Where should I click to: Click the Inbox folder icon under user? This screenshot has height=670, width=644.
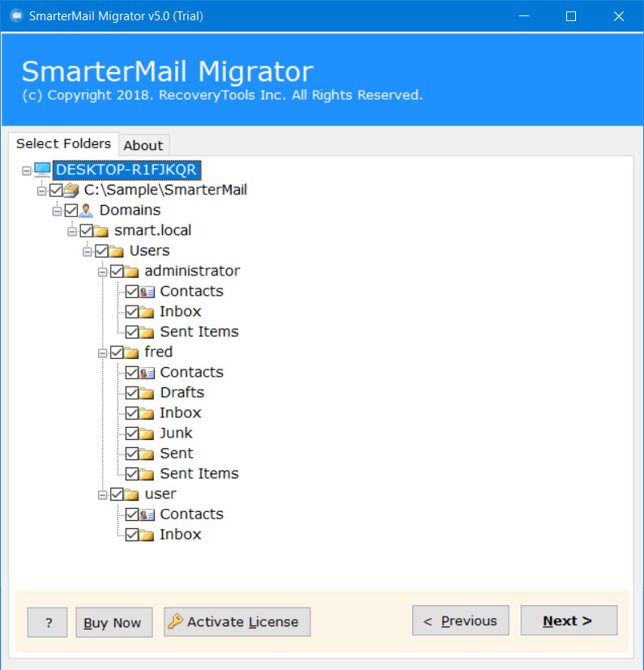point(146,535)
